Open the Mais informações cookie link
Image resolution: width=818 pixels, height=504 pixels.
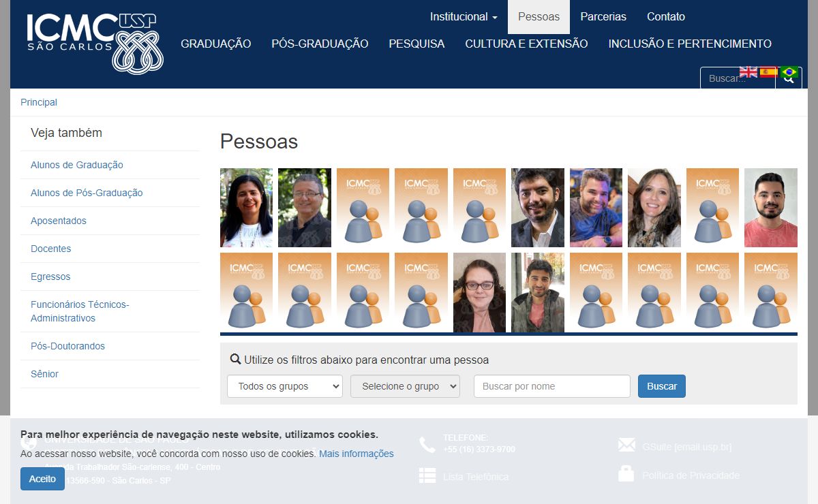coord(357,454)
